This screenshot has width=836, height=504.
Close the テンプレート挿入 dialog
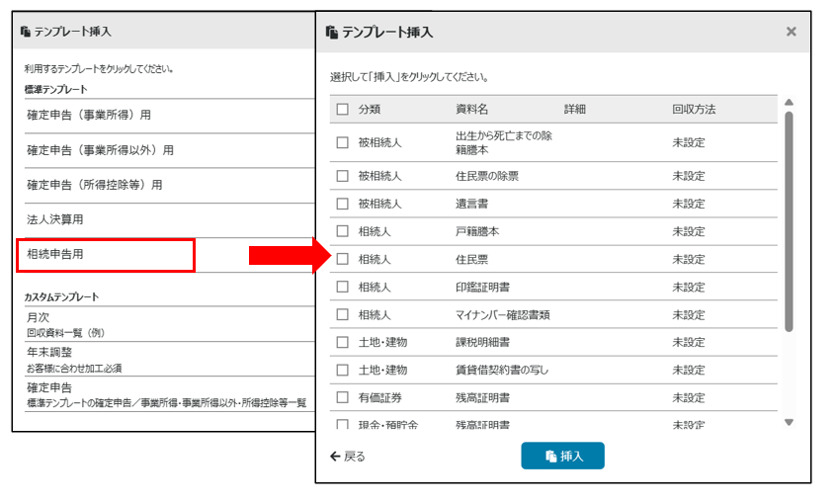(791, 32)
